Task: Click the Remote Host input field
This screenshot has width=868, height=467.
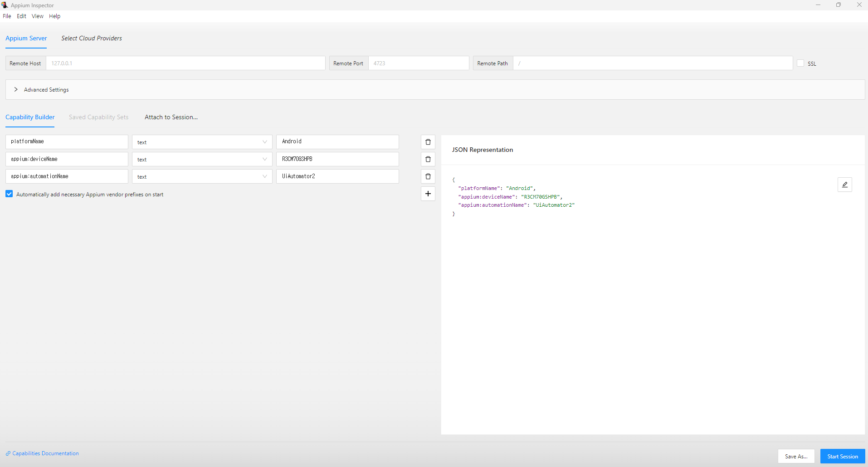Action: click(x=185, y=63)
